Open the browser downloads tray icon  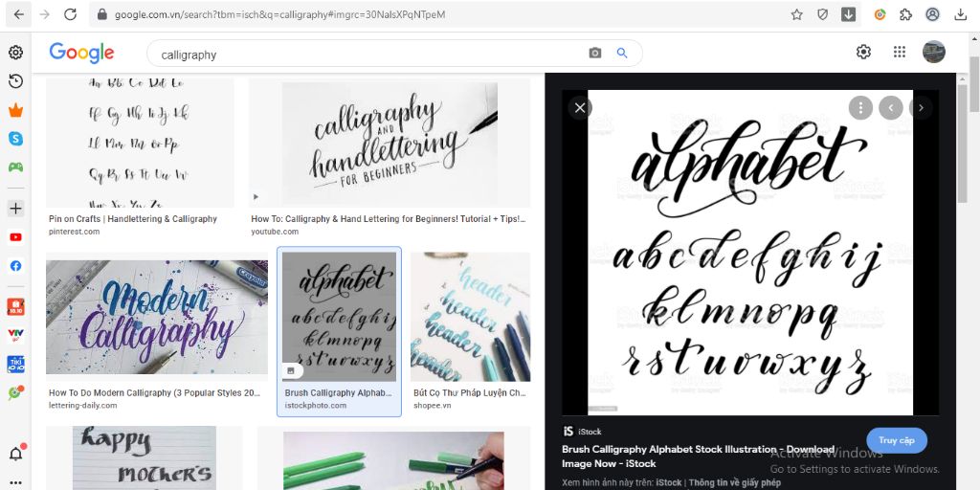(961, 14)
